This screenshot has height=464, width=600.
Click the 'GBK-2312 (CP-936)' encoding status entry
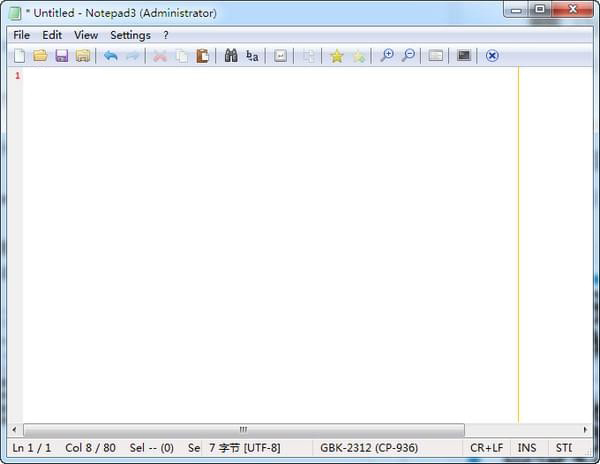click(x=369, y=448)
